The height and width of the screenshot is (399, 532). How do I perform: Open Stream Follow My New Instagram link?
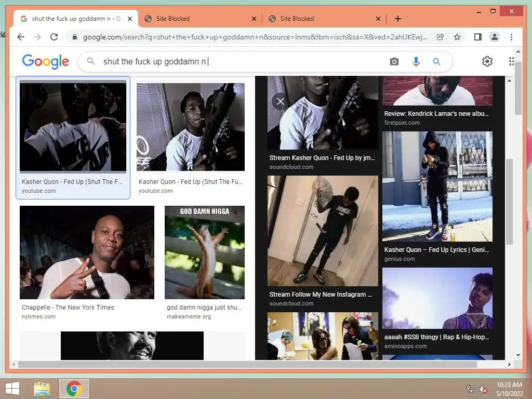tap(321, 295)
